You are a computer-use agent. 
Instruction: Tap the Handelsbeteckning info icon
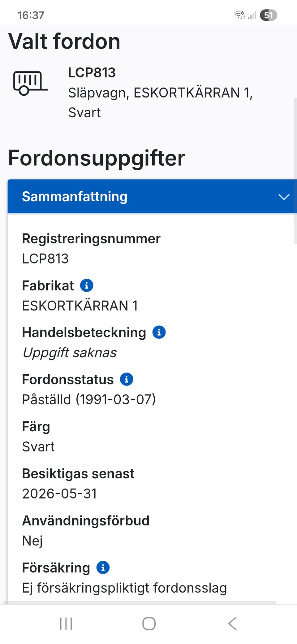(159, 332)
